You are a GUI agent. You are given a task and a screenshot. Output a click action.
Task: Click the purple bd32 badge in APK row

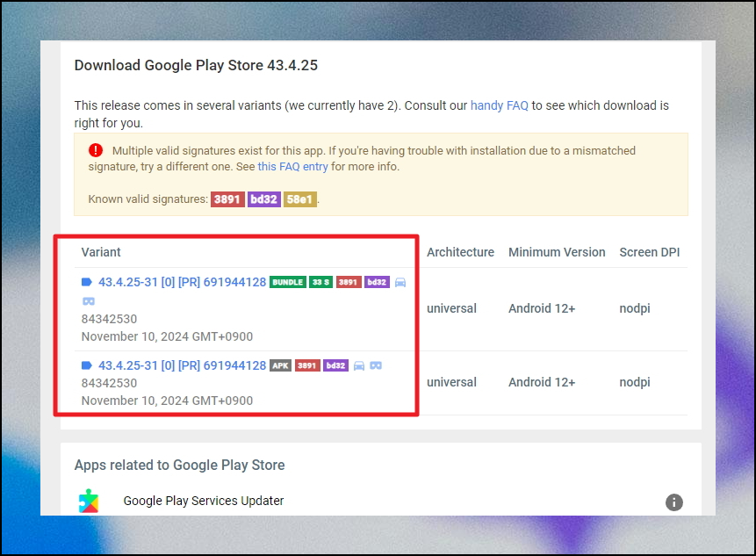coord(335,365)
